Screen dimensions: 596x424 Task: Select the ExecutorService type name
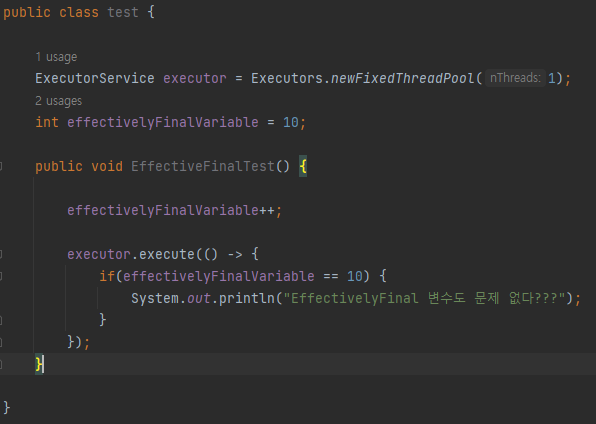[x=95, y=78]
